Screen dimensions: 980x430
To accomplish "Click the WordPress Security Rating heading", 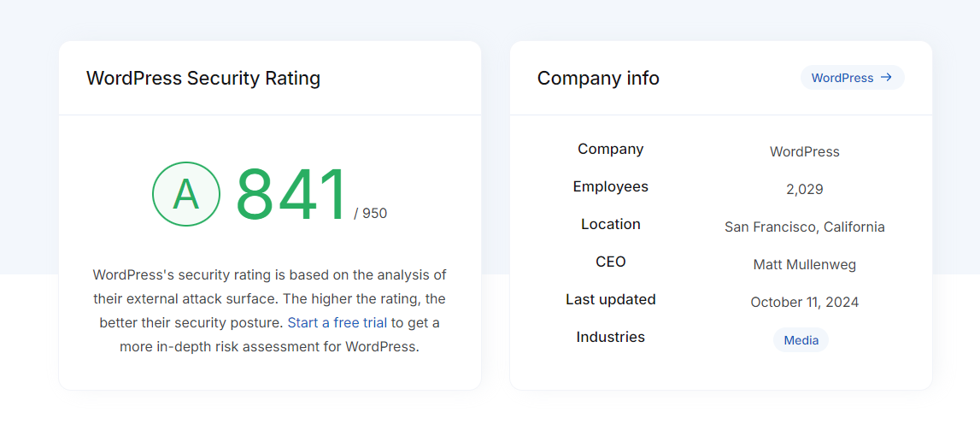I will (203, 79).
